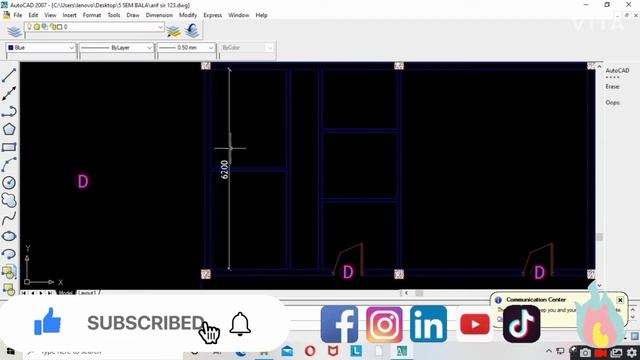Click Make Object's Layer Current icon
The width and height of the screenshot is (640, 360).
coord(173,31)
